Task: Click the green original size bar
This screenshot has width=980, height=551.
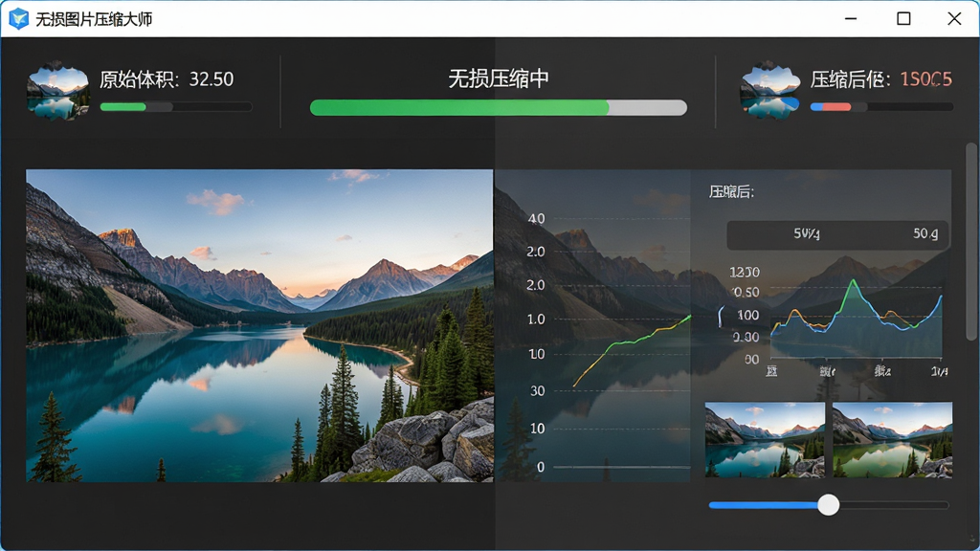Action: (x=176, y=107)
